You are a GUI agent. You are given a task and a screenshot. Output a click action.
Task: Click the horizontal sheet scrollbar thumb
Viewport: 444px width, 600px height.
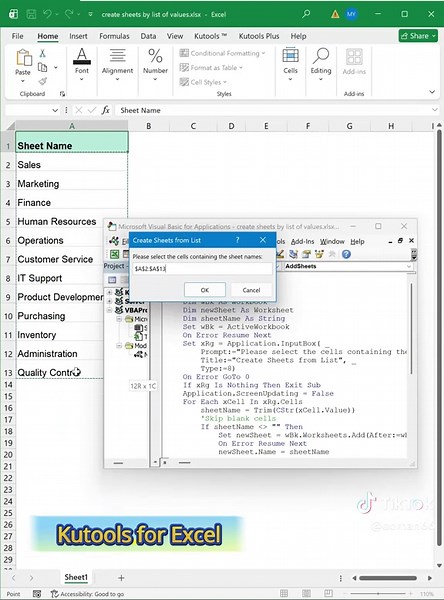(x=388, y=578)
